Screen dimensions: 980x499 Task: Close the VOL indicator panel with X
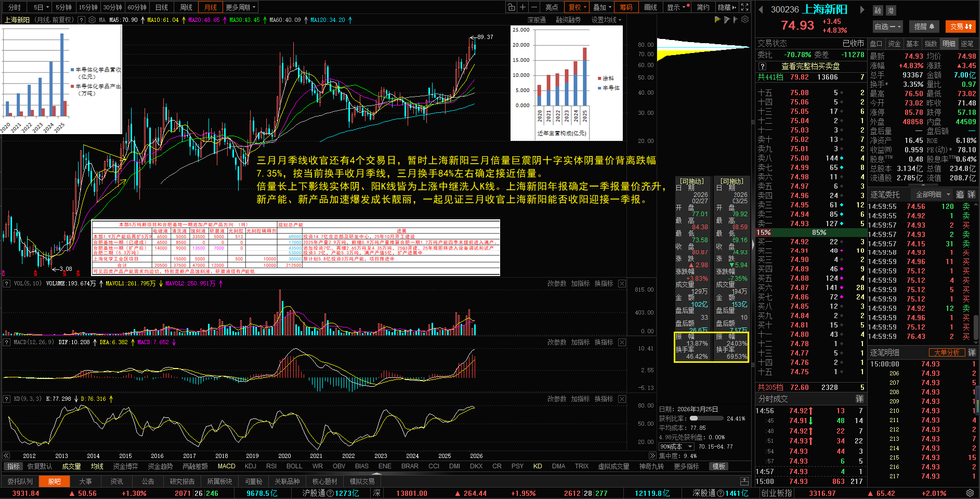[622, 283]
